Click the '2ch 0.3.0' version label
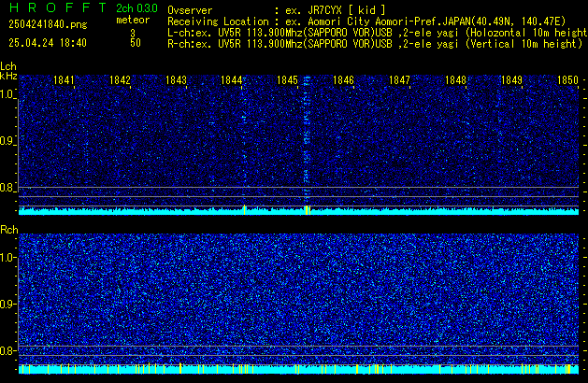Viewport: 588px width, 383px height. 136,8
